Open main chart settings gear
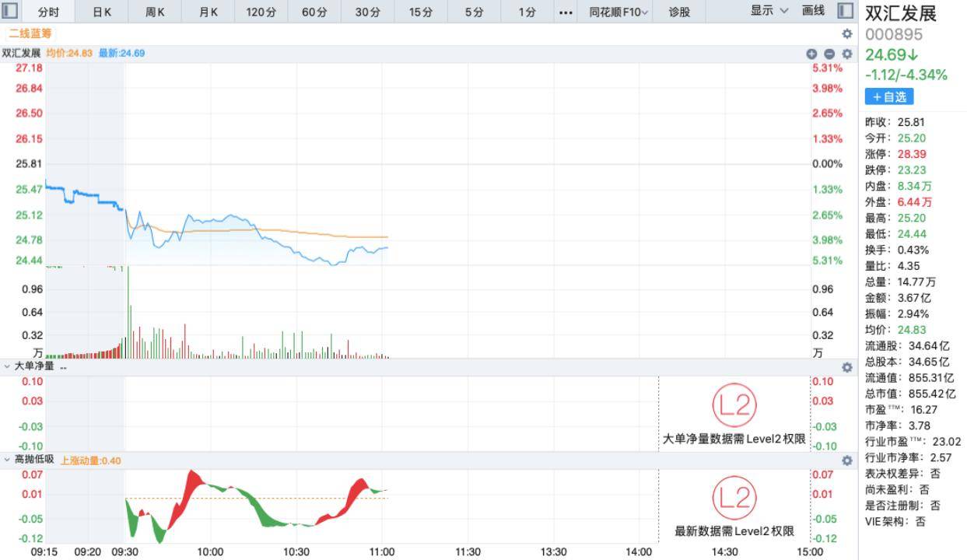This screenshot has width=967, height=560. (847, 54)
